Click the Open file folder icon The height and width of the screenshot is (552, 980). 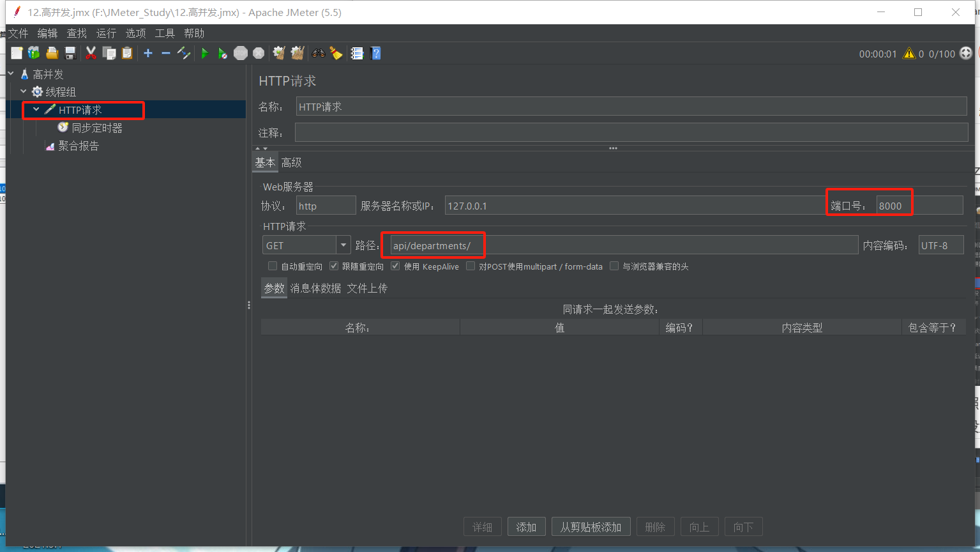(x=52, y=53)
